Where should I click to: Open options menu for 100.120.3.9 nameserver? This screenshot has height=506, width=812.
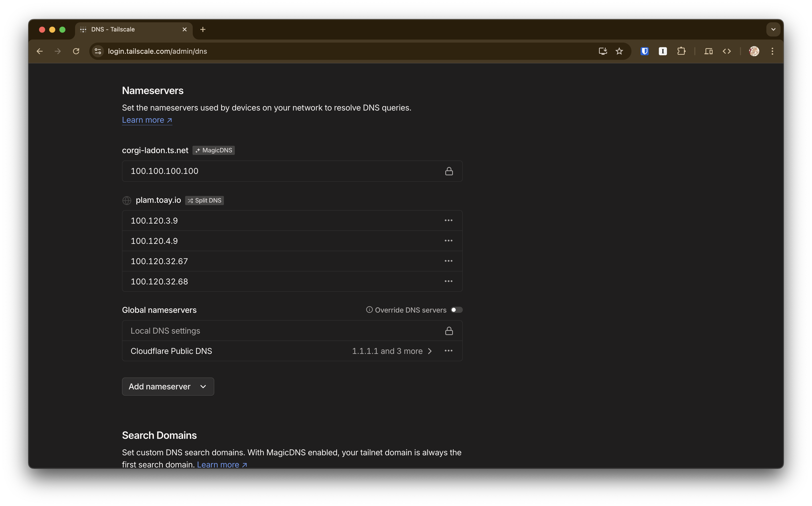tap(448, 220)
